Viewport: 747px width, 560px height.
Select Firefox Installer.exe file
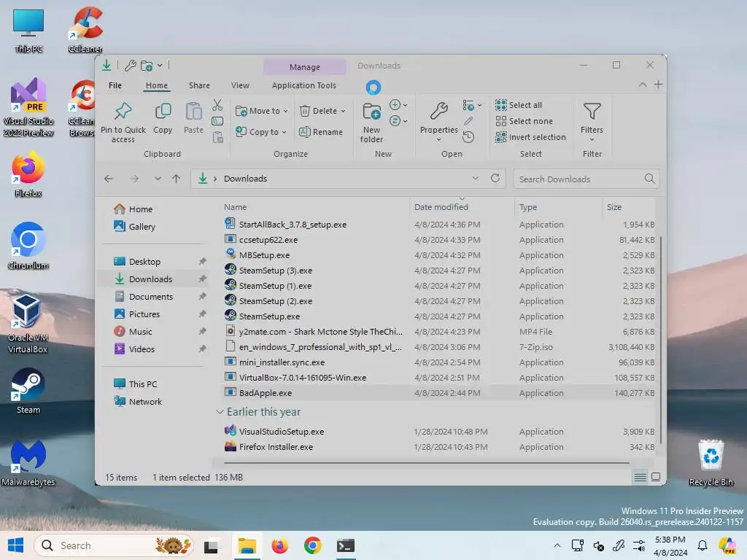[x=438, y=447]
